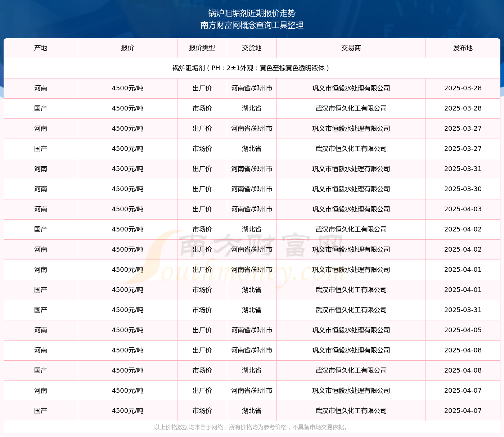Viewport: 504px width, 437px height.
Task: Click 河南 origin cell in the 2025-04-03 row
Action: [x=41, y=209]
